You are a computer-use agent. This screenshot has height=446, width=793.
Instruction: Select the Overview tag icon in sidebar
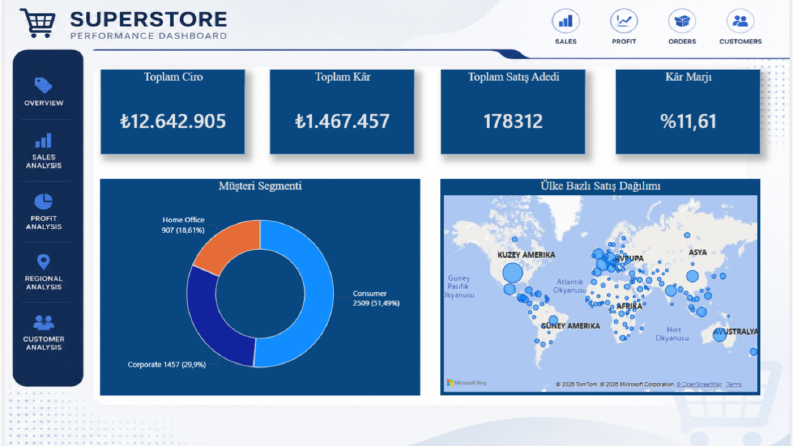(x=43, y=85)
